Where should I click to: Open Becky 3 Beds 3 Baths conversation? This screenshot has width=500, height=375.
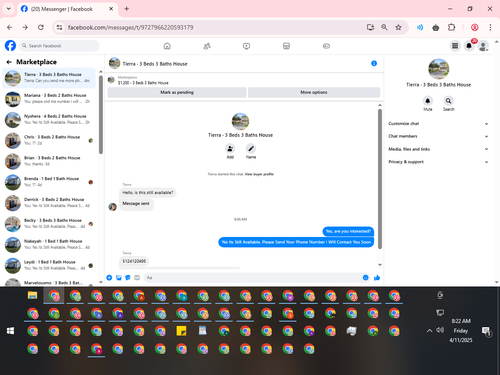click(x=49, y=224)
